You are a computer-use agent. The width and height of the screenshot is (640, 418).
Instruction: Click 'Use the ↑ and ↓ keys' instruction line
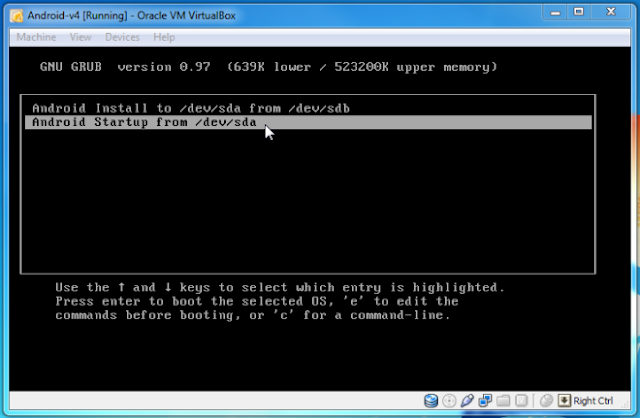280,287
